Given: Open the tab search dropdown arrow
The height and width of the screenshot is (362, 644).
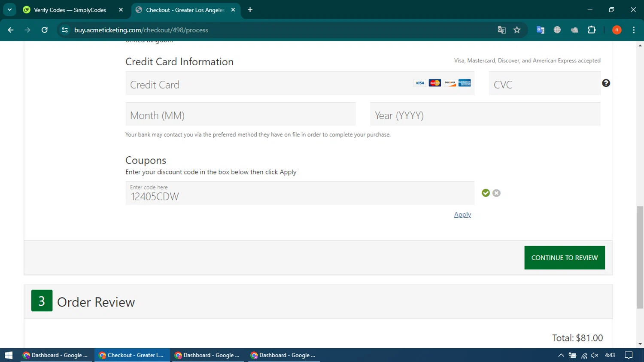Looking at the screenshot, I should pyautogui.click(x=9, y=9).
